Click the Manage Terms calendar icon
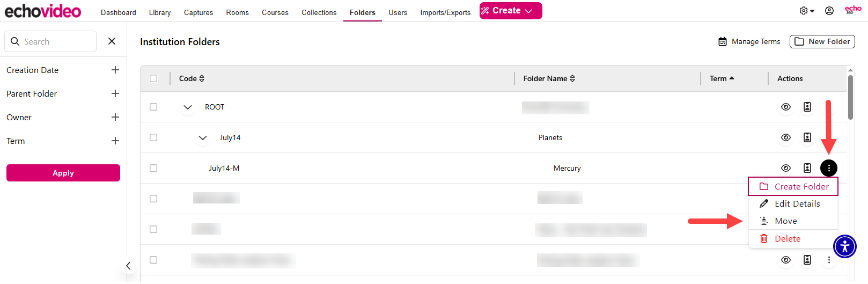 [723, 41]
